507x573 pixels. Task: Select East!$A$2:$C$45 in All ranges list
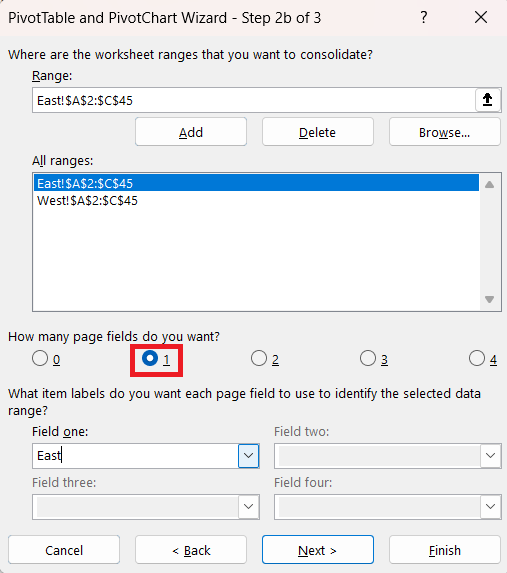(x=256, y=183)
